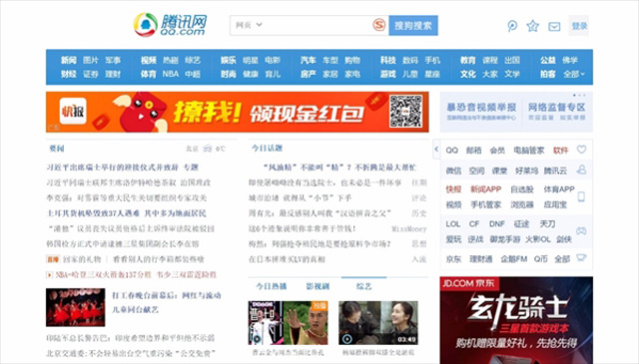639x364 pixels.
Task: Click the cup icon beside 京东 row
Action: point(581,257)
